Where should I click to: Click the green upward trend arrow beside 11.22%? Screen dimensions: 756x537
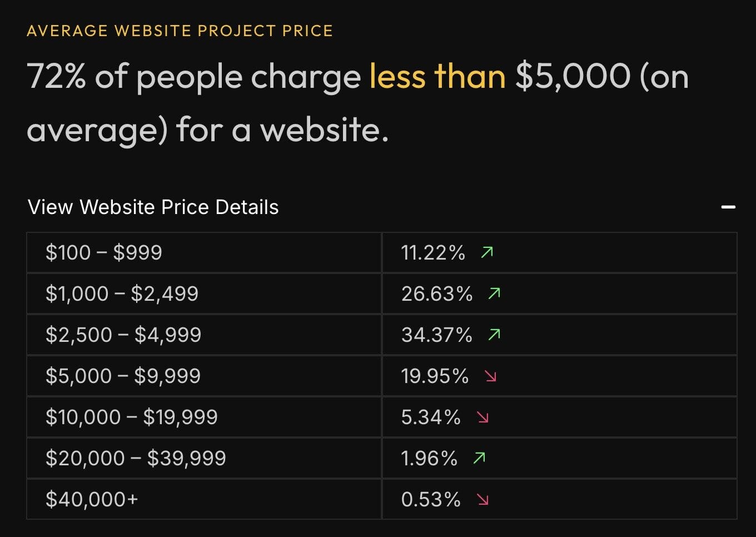pyautogui.click(x=487, y=252)
